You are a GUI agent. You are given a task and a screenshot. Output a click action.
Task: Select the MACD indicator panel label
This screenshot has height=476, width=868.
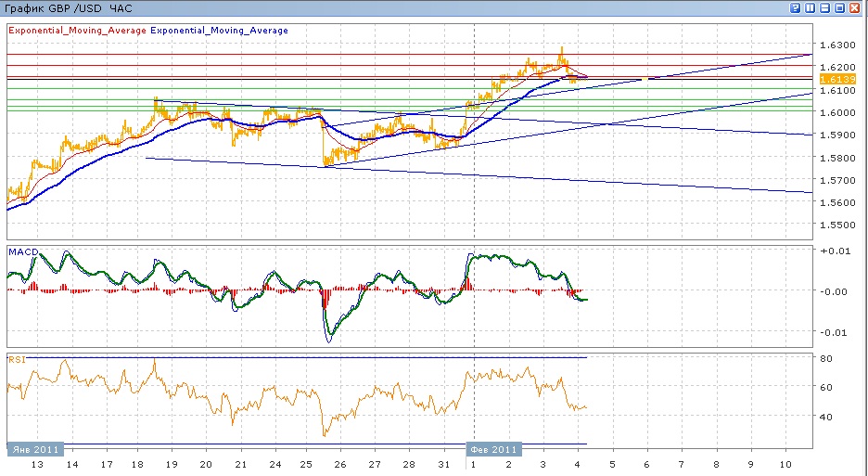pos(22,251)
